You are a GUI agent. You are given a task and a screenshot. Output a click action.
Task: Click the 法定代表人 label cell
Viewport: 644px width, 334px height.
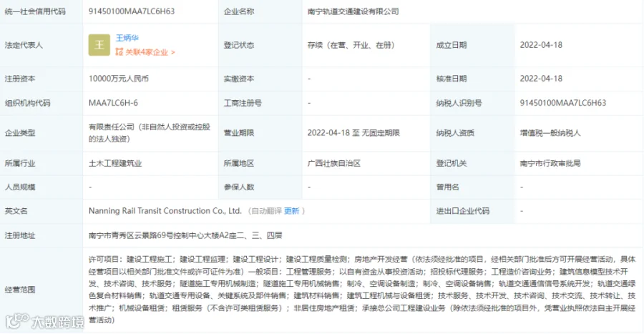tap(41, 45)
